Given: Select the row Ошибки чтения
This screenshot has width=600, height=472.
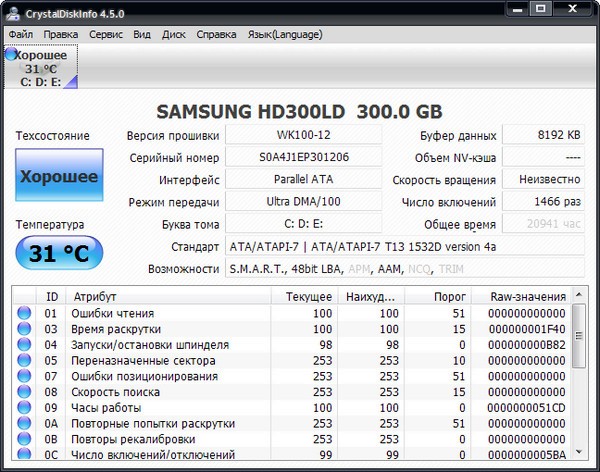Looking at the screenshot, I should [292, 313].
